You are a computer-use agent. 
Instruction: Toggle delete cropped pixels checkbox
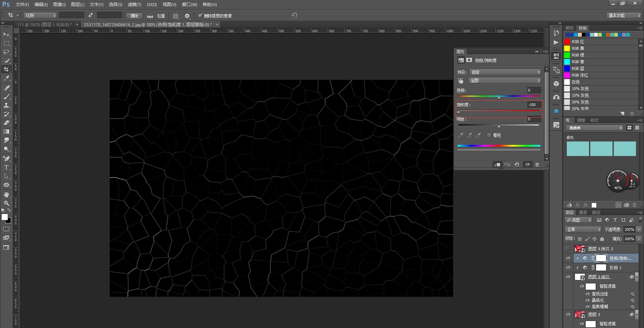click(200, 15)
